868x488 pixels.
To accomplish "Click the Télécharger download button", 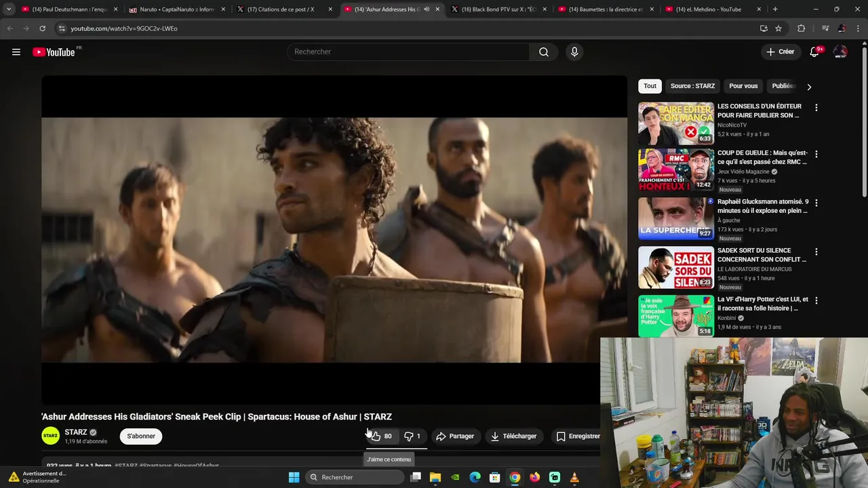I will (x=513, y=436).
